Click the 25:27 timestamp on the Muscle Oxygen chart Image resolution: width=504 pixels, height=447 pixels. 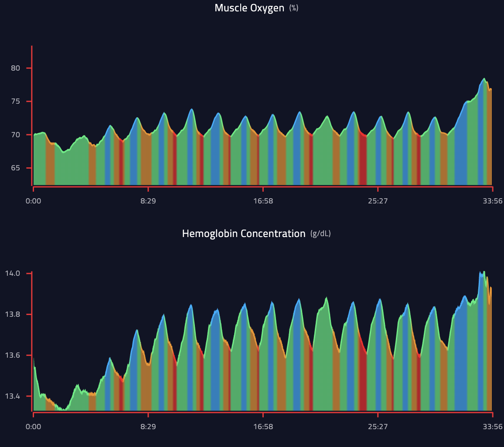[378, 201]
